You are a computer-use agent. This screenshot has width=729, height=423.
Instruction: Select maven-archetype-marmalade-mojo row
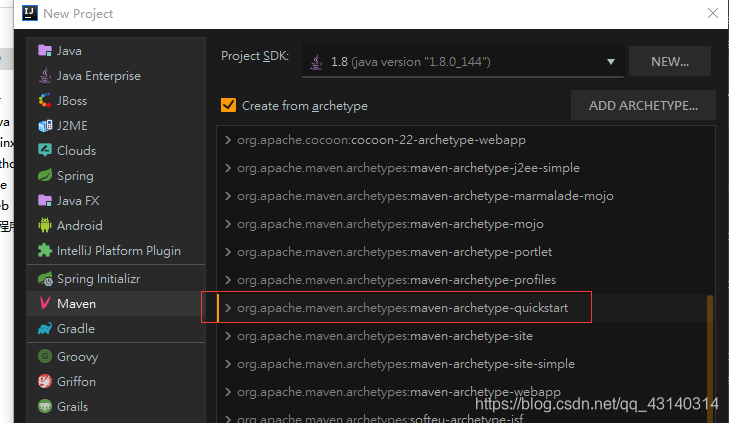465,196
